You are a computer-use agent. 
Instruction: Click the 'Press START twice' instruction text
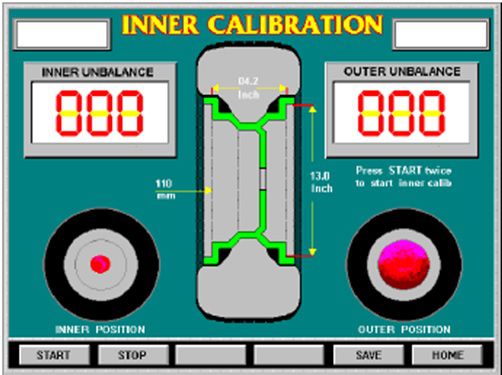click(x=404, y=177)
